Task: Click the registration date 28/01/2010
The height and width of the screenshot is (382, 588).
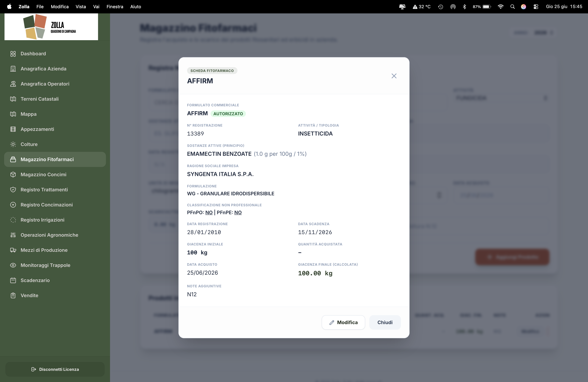Action: pos(204,232)
